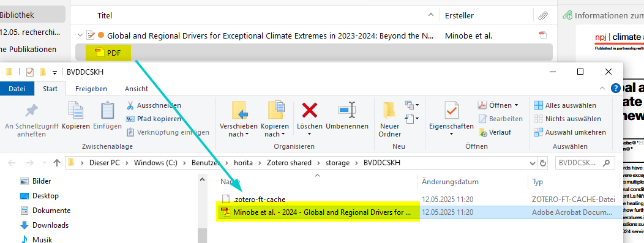Click the Umbenennen rename icon
This screenshot has height=243, width=644.
click(x=346, y=110)
